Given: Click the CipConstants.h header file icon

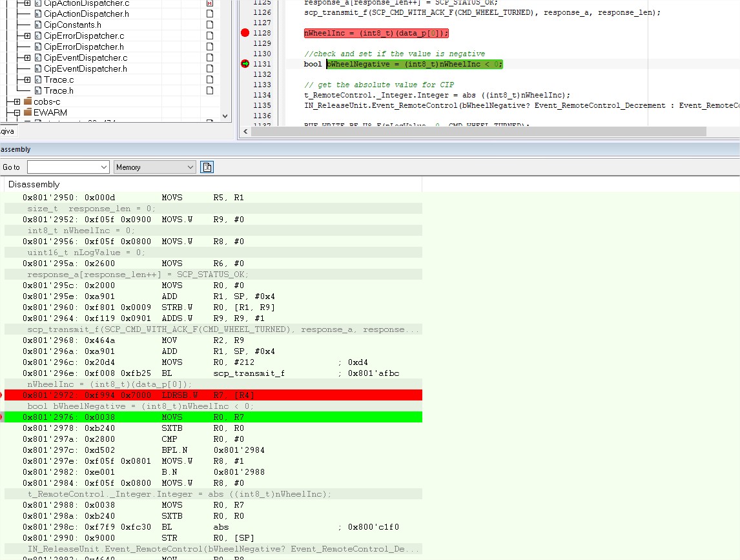Looking at the screenshot, I should coord(38,25).
